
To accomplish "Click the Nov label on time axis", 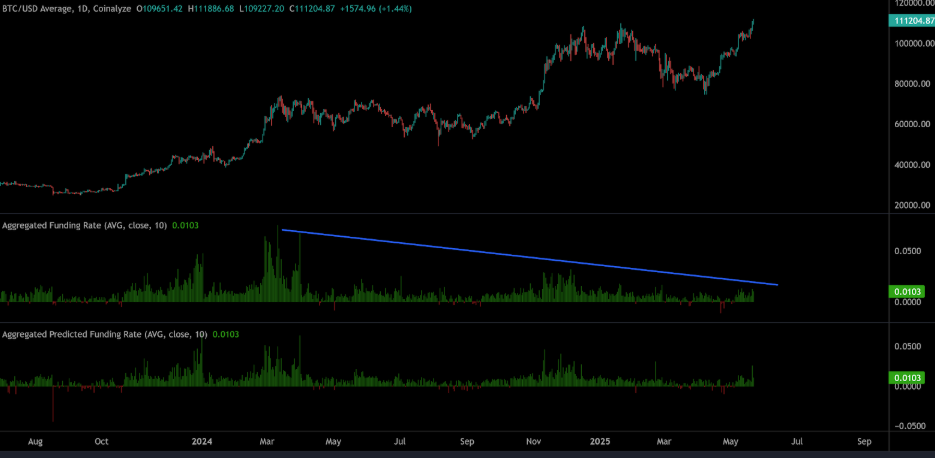I will coord(534,441).
